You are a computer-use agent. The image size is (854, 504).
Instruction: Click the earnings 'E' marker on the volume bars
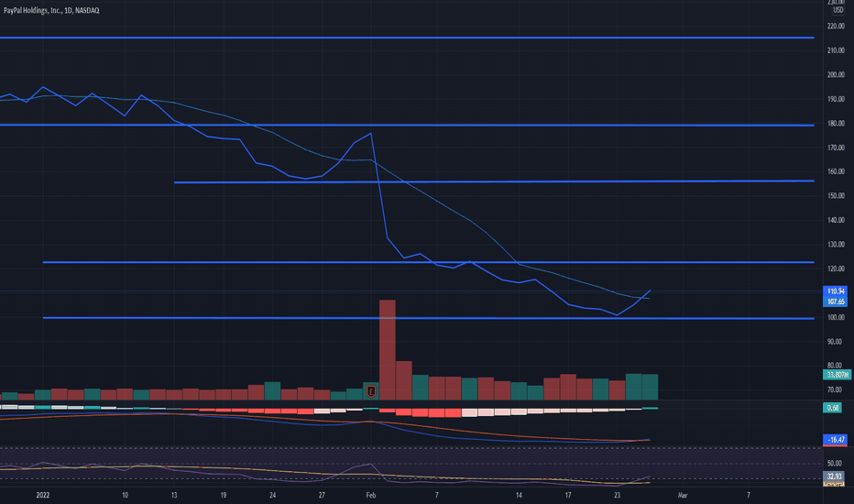[x=371, y=391]
